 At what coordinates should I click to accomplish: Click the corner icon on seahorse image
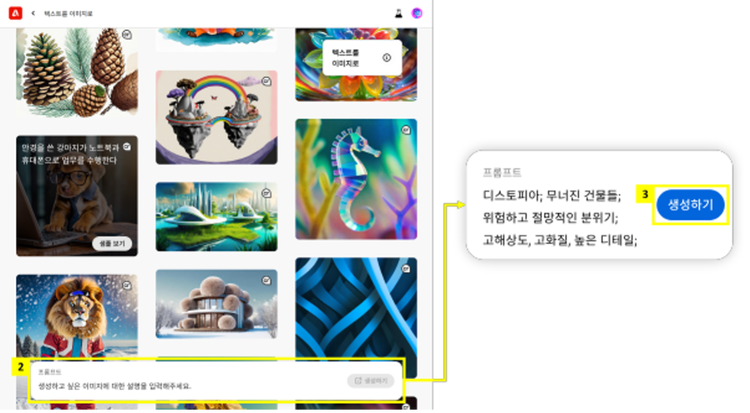pyautogui.click(x=406, y=130)
